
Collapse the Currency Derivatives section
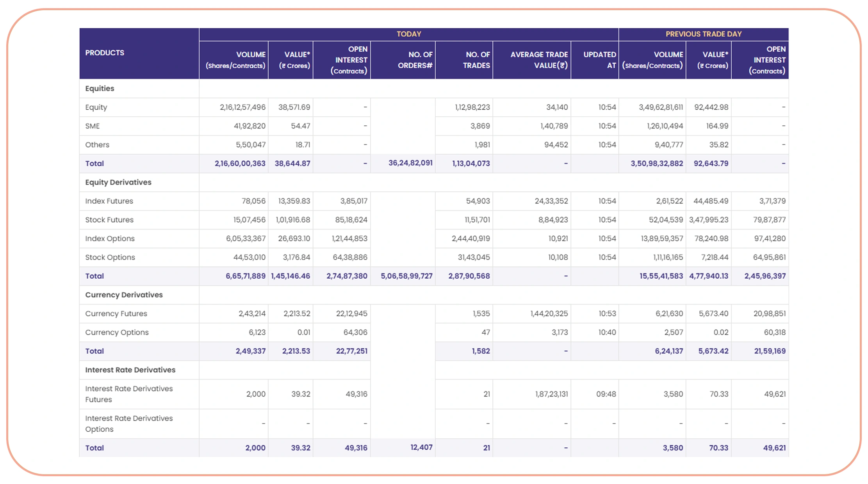click(124, 295)
